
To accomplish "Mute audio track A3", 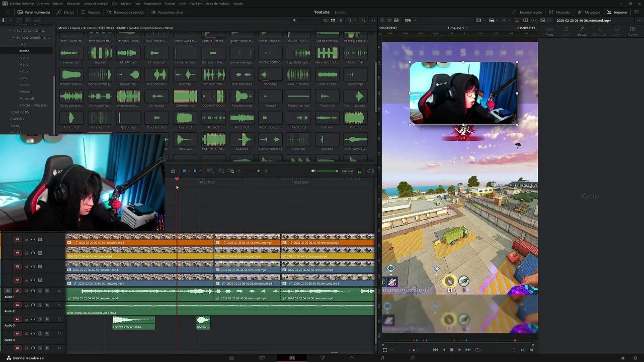I will pos(47,319).
